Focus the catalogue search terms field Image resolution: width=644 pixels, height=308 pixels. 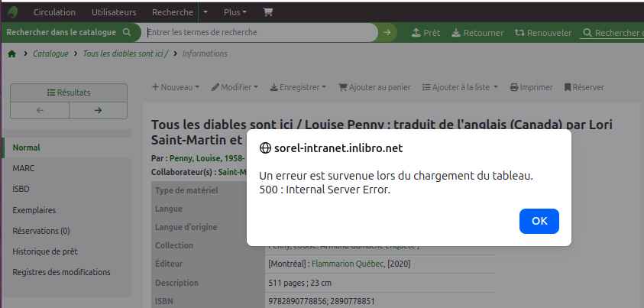261,32
